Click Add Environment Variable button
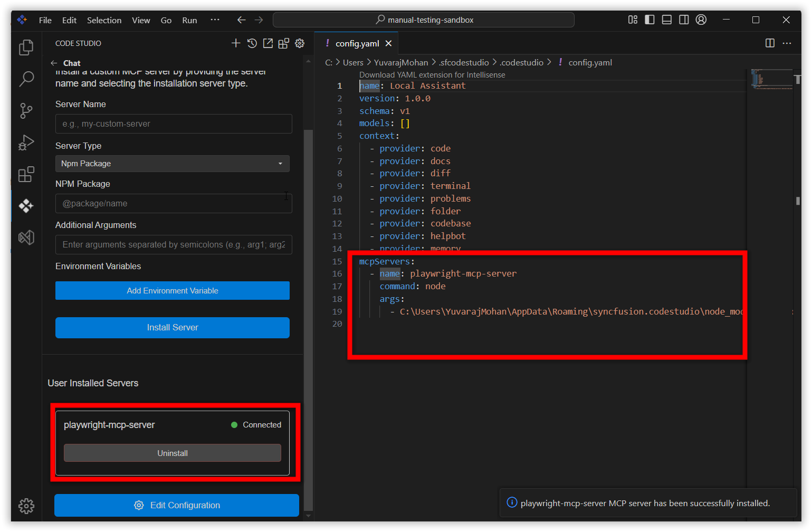This screenshot has width=812, height=532. click(173, 290)
